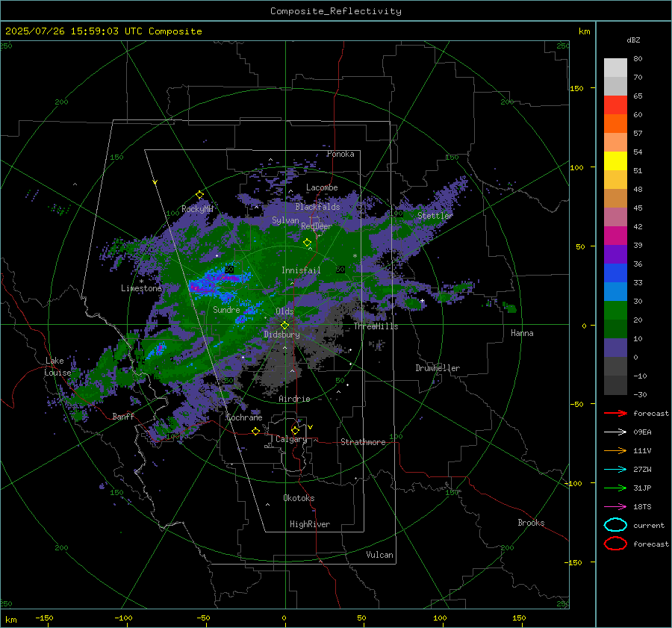Select the light blue 30–33 dBZ band

point(615,292)
